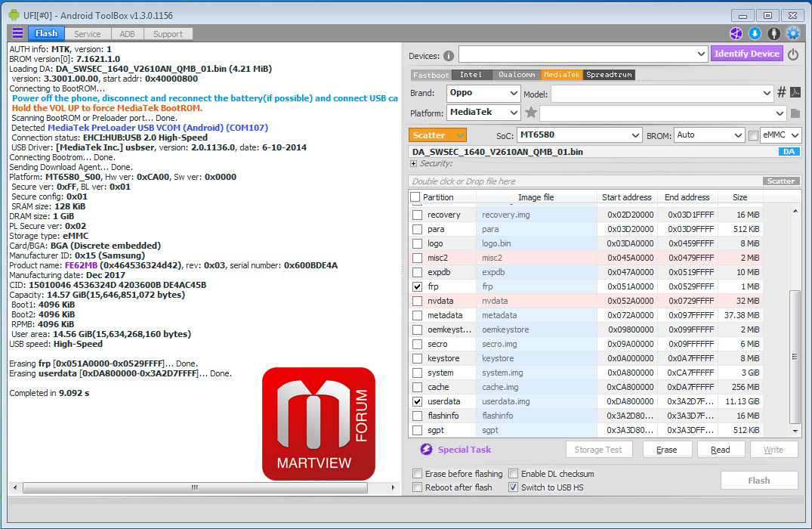The image size is (812, 529).
Task: Click the Storage Test button
Action: point(598,450)
